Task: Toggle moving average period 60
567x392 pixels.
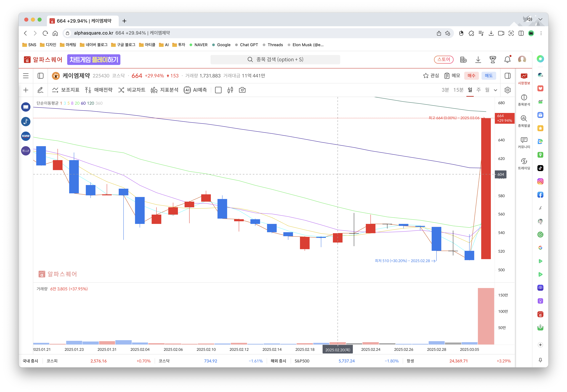Action: 83,103
